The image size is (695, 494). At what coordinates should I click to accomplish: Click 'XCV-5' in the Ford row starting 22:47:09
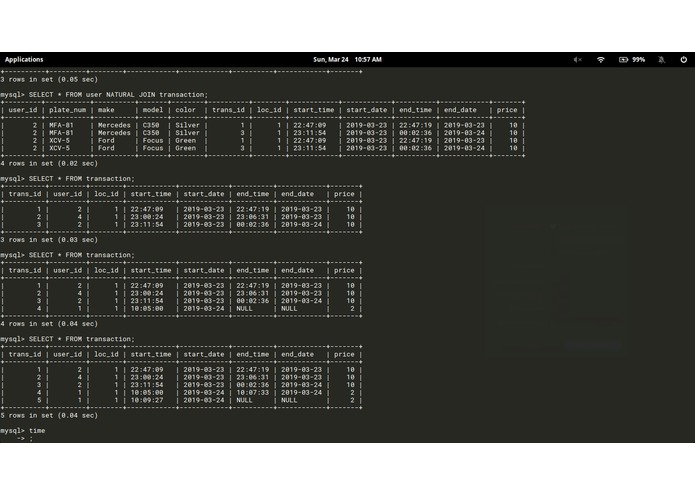(59, 140)
